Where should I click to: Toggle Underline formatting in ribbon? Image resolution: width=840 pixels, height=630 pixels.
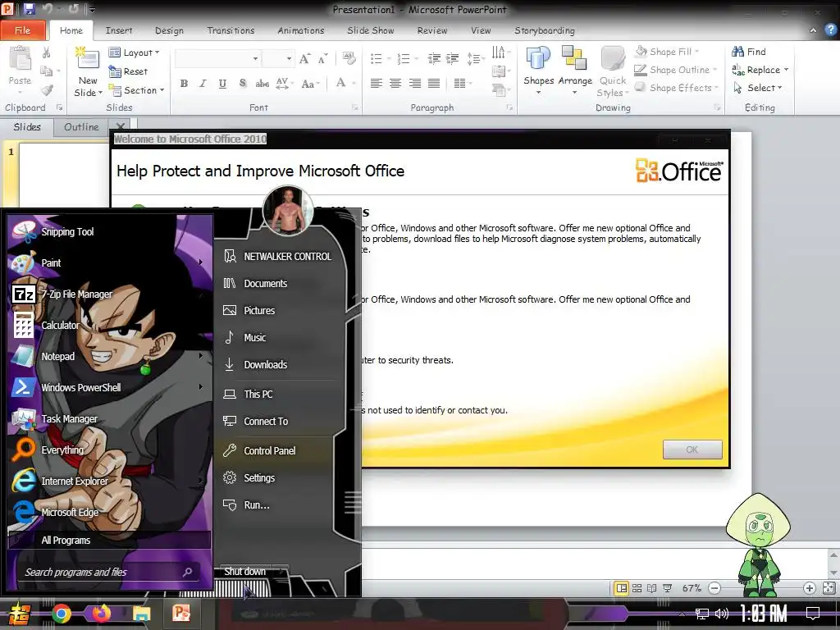point(222,84)
